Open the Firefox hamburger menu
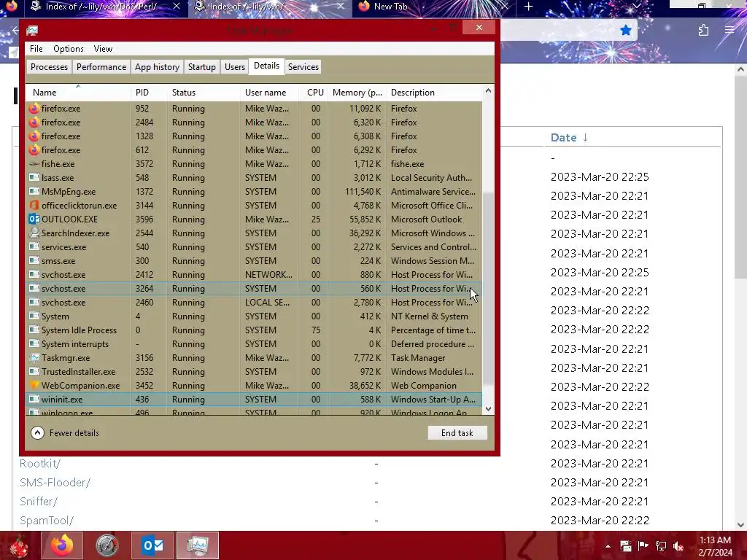The image size is (747, 560). pos(729,30)
